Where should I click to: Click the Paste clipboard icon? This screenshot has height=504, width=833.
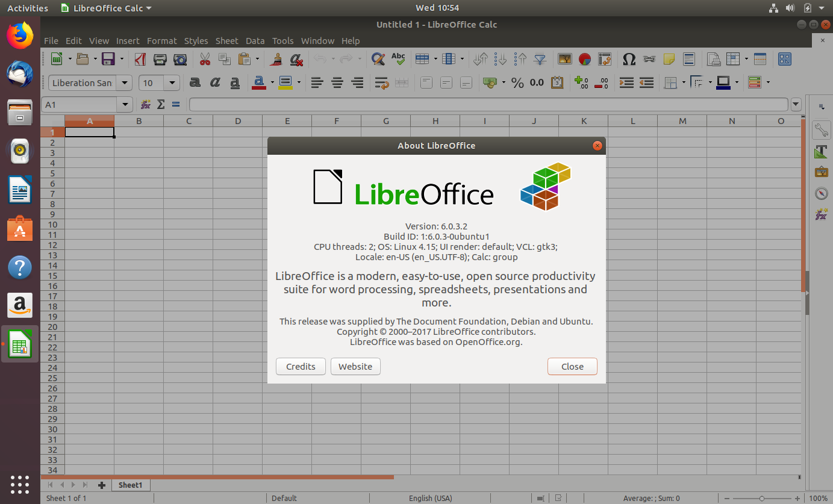244,59
